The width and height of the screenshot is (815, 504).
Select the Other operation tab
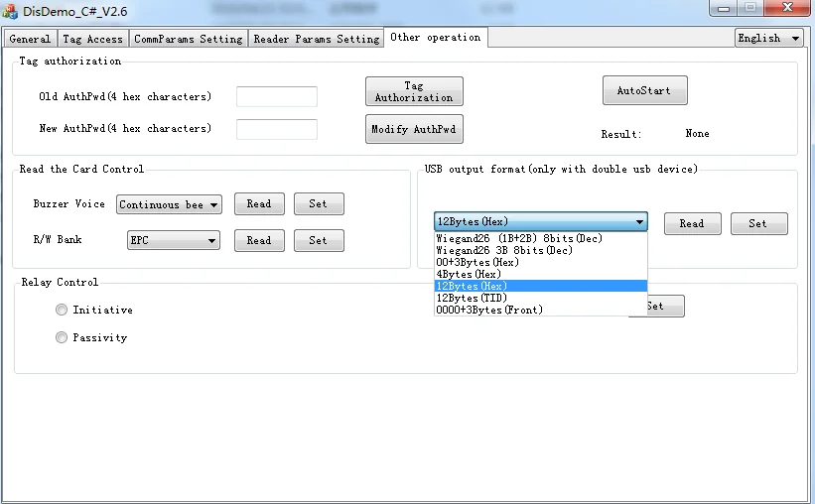[x=436, y=37]
